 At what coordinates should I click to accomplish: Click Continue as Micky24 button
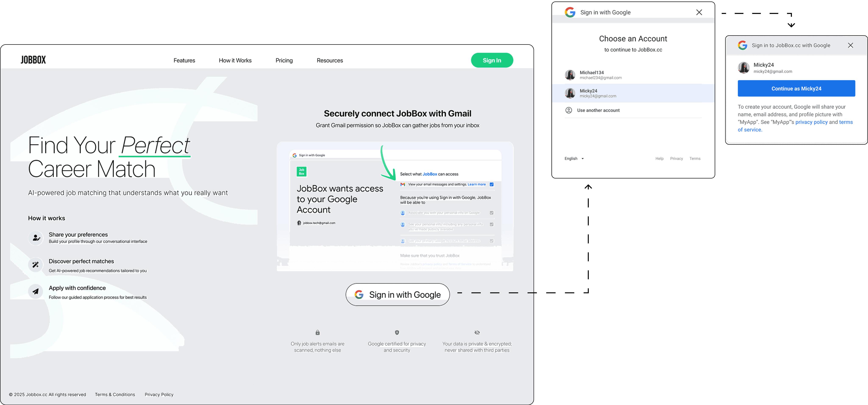(x=796, y=88)
